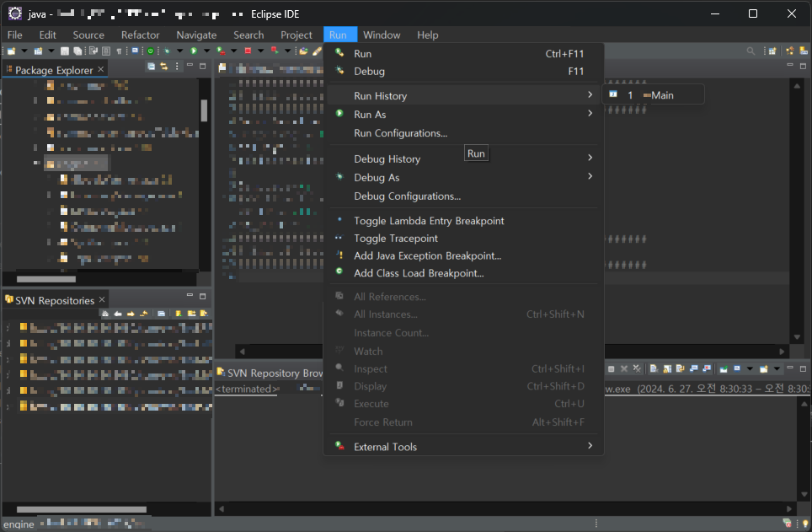Click the green Run play toolbar icon
This screenshot has width=812, height=532.
[194, 51]
